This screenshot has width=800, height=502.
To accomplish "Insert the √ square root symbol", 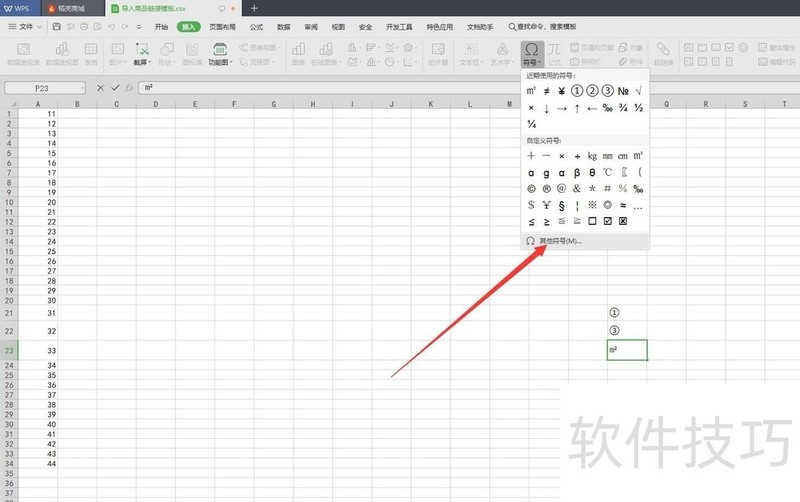I will click(x=638, y=91).
